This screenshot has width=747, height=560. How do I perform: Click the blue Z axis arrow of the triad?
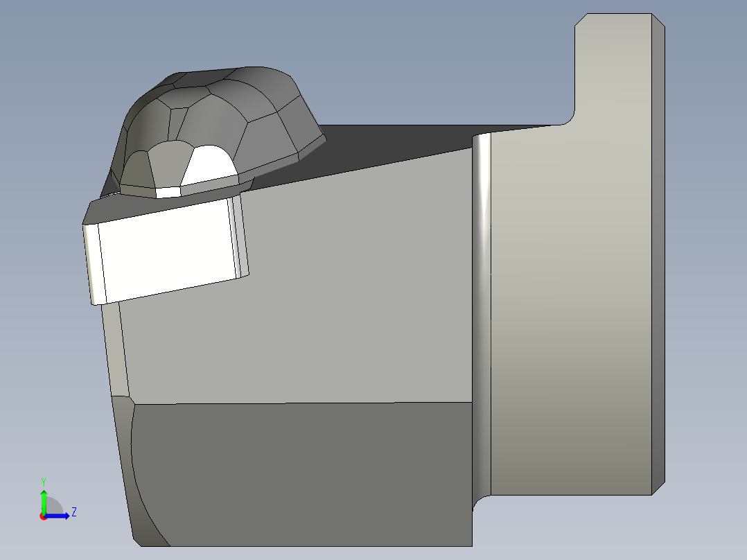click(x=57, y=516)
